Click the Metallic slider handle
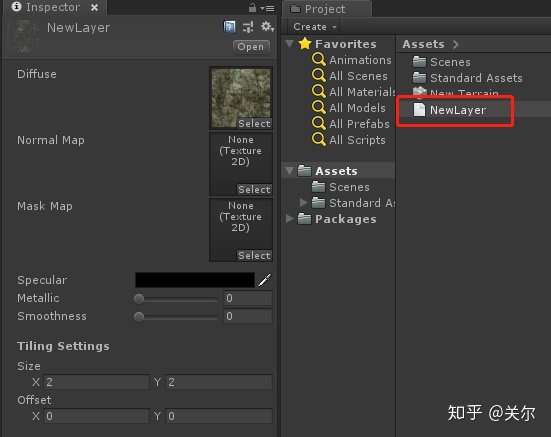 coord(139,299)
